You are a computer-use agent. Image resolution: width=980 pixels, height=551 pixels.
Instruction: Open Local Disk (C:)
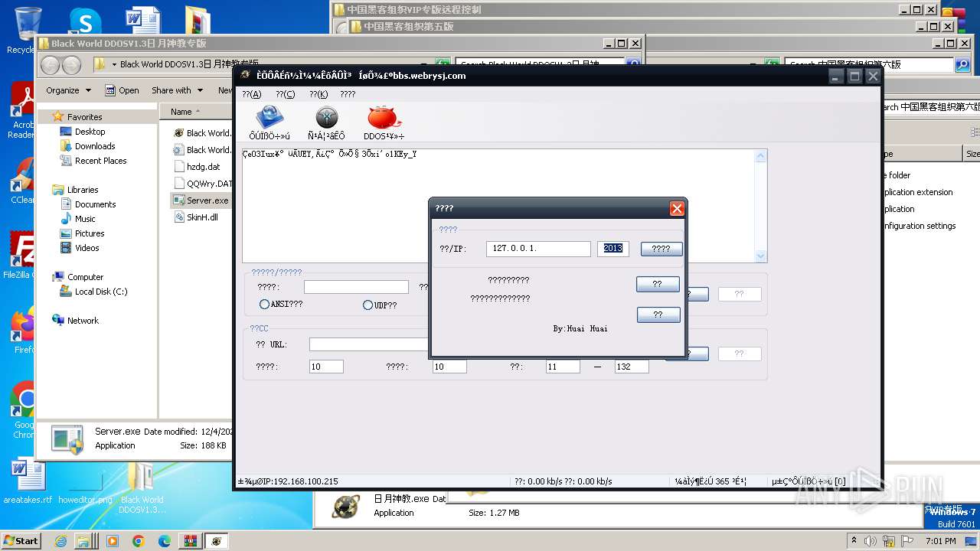click(x=101, y=292)
